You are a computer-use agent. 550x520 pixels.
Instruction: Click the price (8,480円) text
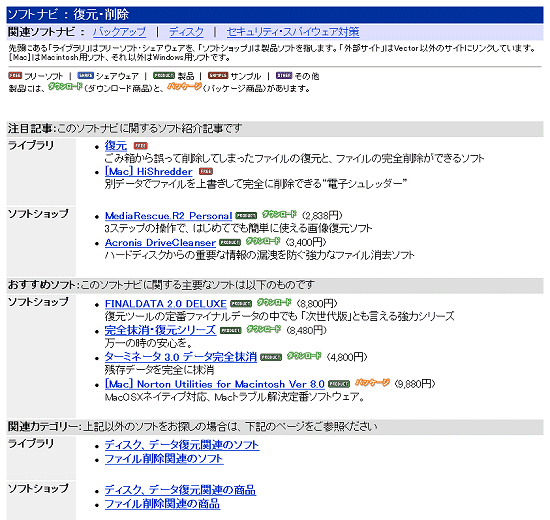click(306, 330)
